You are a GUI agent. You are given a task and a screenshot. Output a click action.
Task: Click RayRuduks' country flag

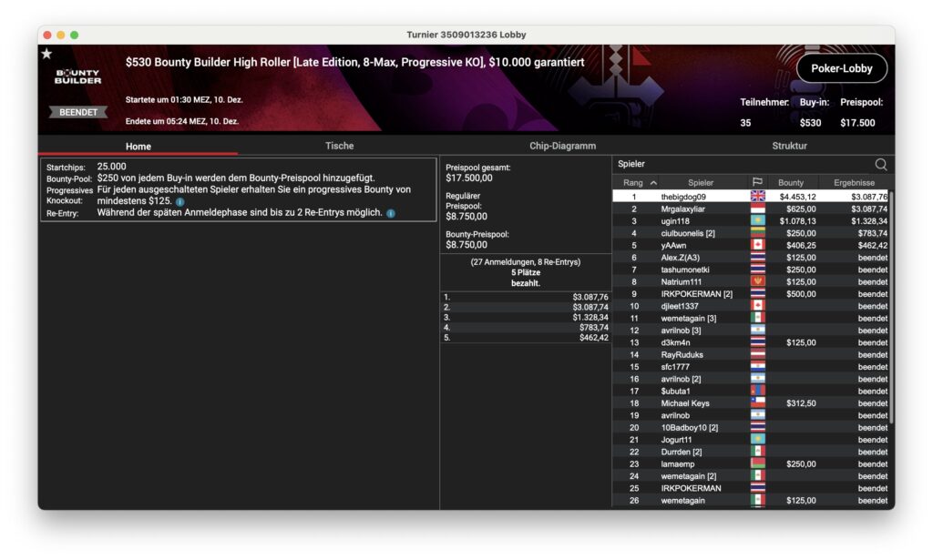click(757, 354)
